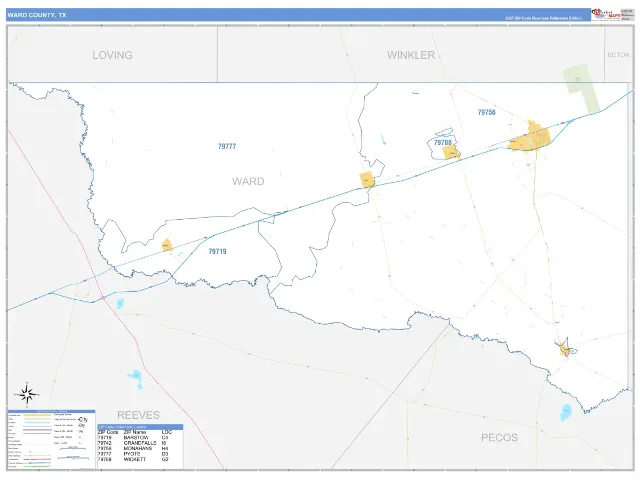Click the map legend title bar

coord(51,411)
